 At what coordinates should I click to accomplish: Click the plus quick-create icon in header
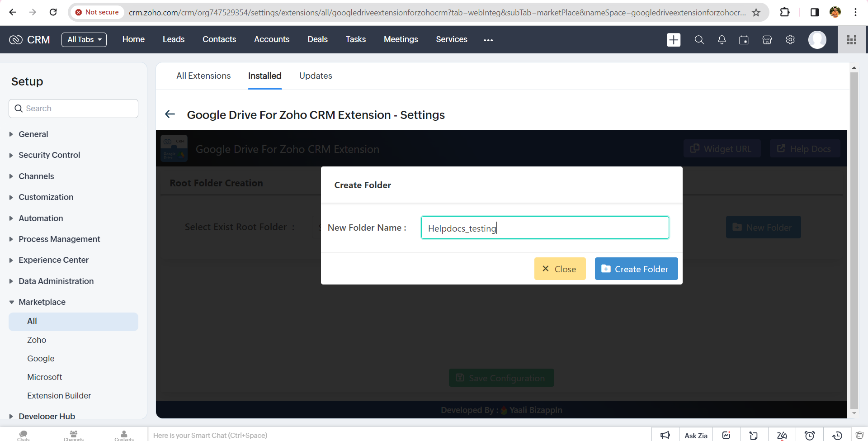[x=674, y=40]
